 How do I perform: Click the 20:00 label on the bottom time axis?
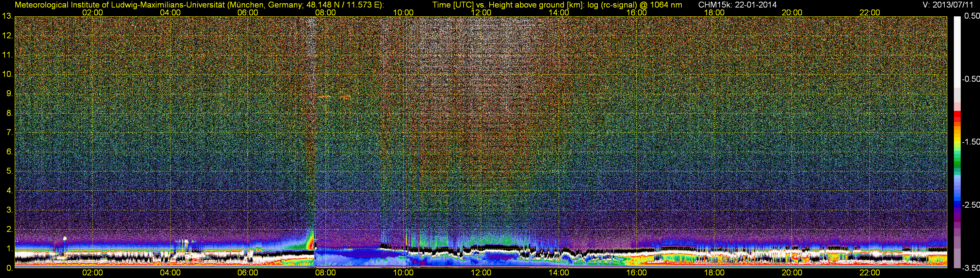pyautogui.click(x=792, y=273)
